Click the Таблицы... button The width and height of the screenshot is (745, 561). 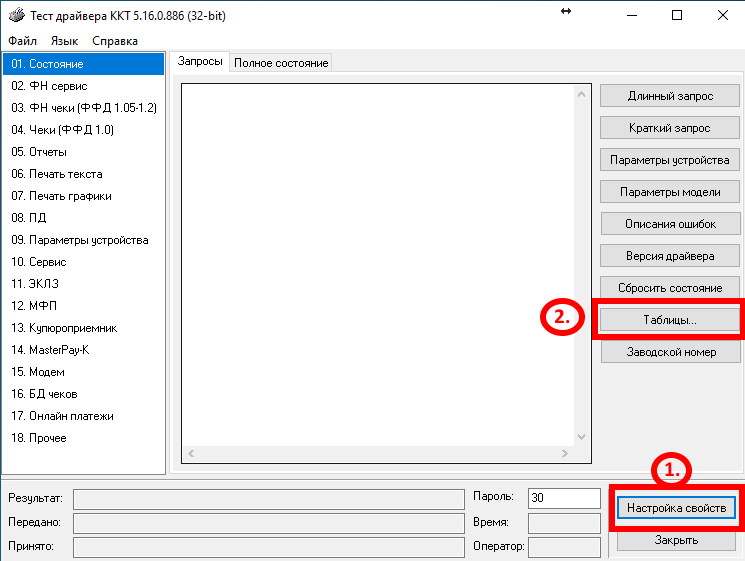tap(669, 320)
